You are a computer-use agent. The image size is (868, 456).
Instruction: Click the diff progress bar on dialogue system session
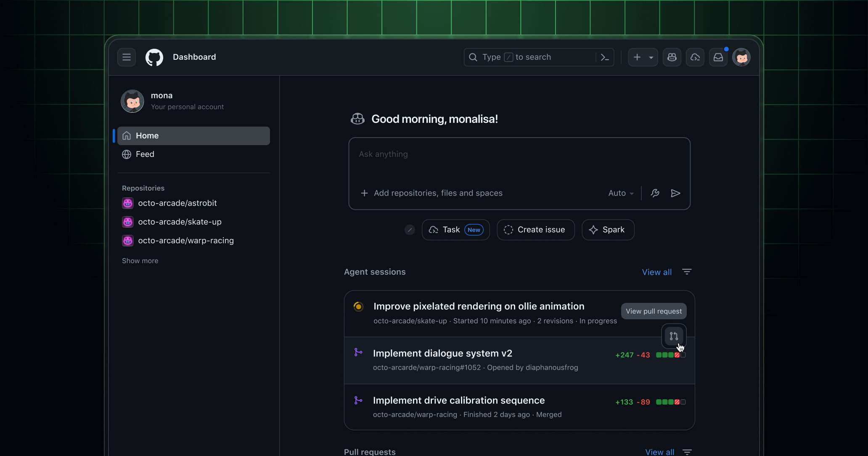click(x=670, y=355)
